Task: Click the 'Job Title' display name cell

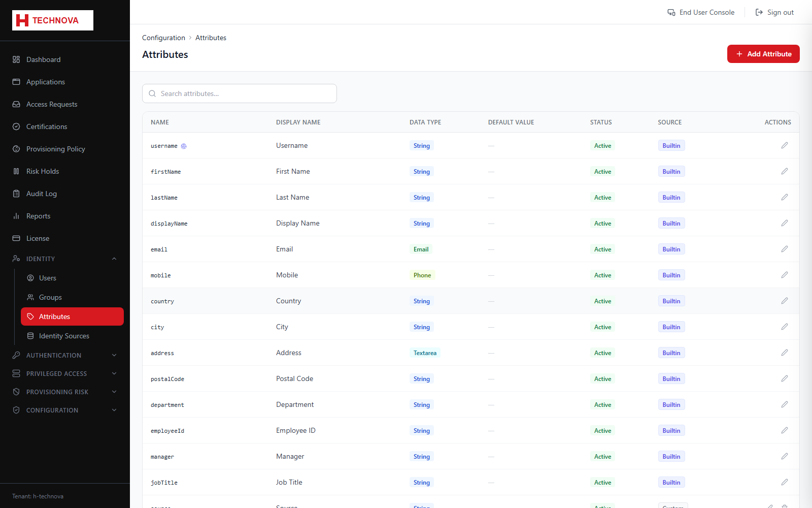Action: 289,482
